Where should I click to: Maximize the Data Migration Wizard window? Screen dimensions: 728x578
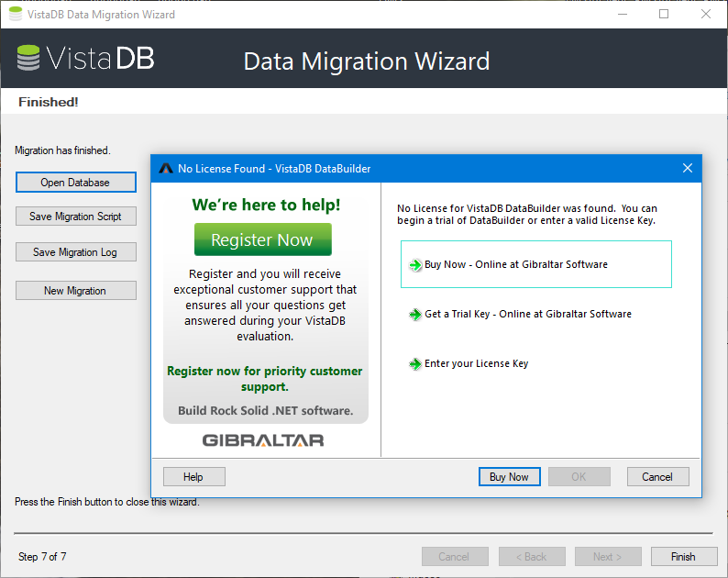664,14
